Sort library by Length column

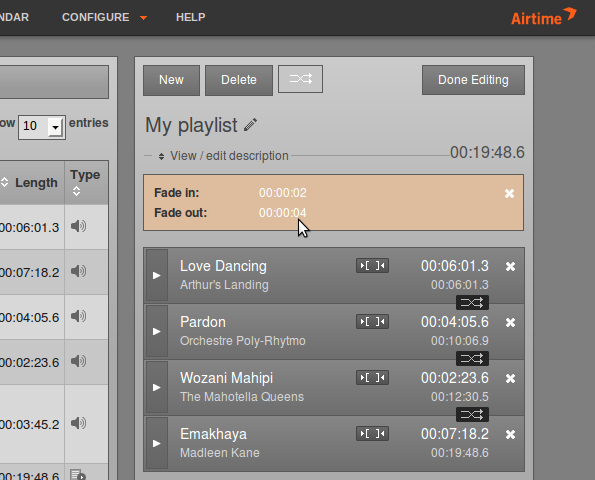(36, 183)
